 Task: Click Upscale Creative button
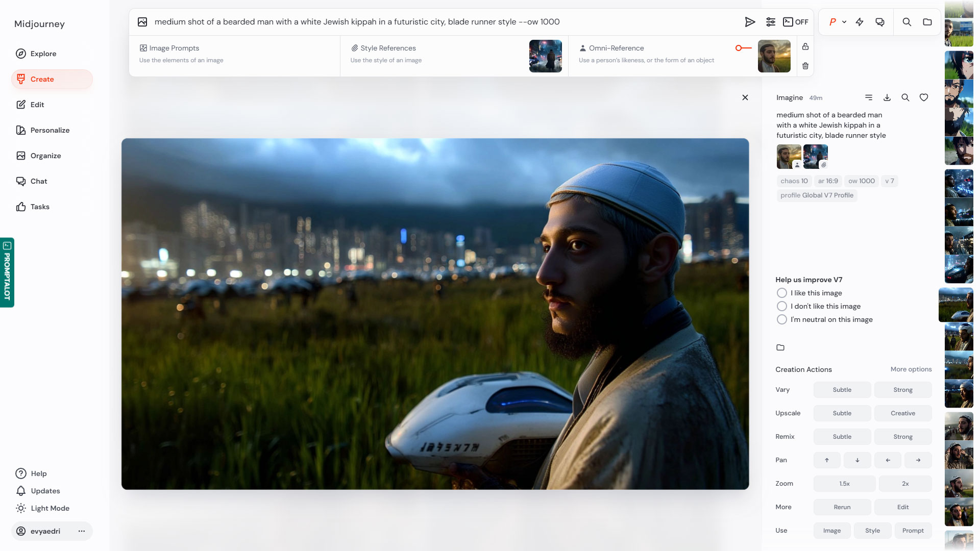point(903,413)
